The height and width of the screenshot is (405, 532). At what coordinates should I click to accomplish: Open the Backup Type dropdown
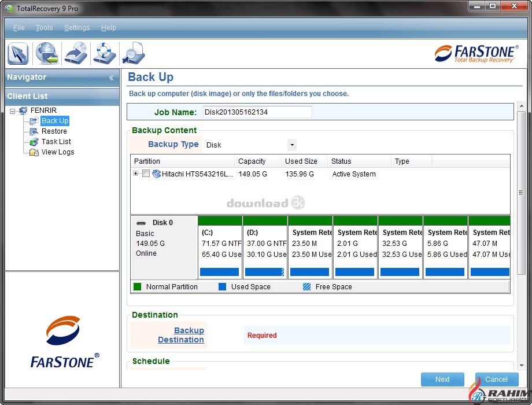click(292, 145)
